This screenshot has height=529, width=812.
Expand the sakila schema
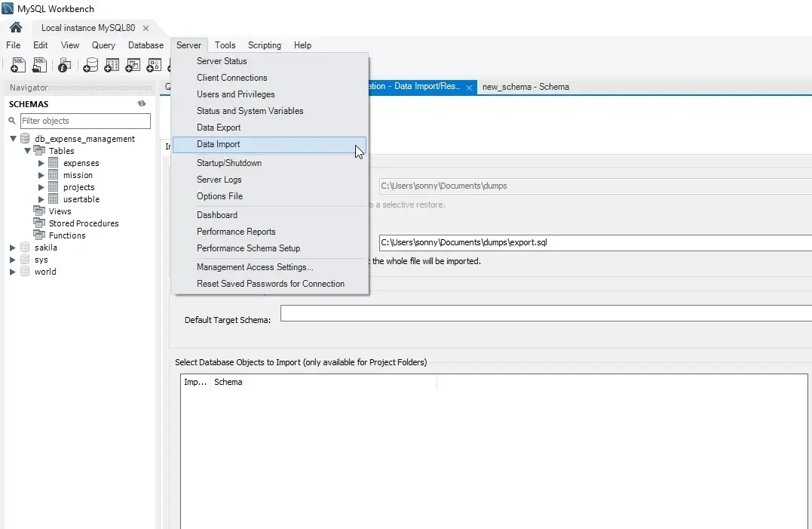[x=13, y=248]
